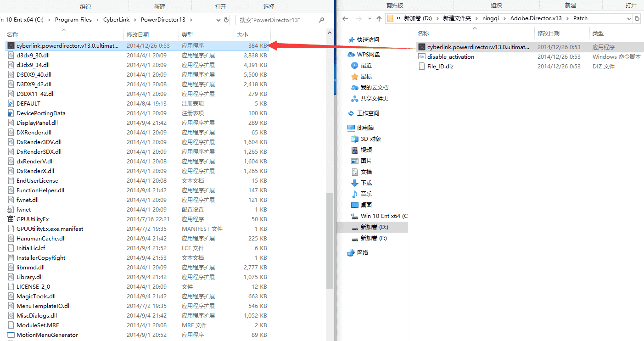Image resolution: width=644 pixels, height=341 pixels.
Task: Click search magnifier icon in PowerDirector13 window
Action: pyautogui.click(x=321, y=20)
